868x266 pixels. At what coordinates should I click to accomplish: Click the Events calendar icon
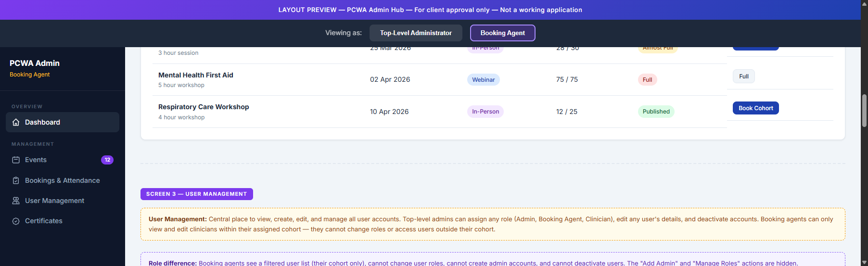[x=16, y=160]
